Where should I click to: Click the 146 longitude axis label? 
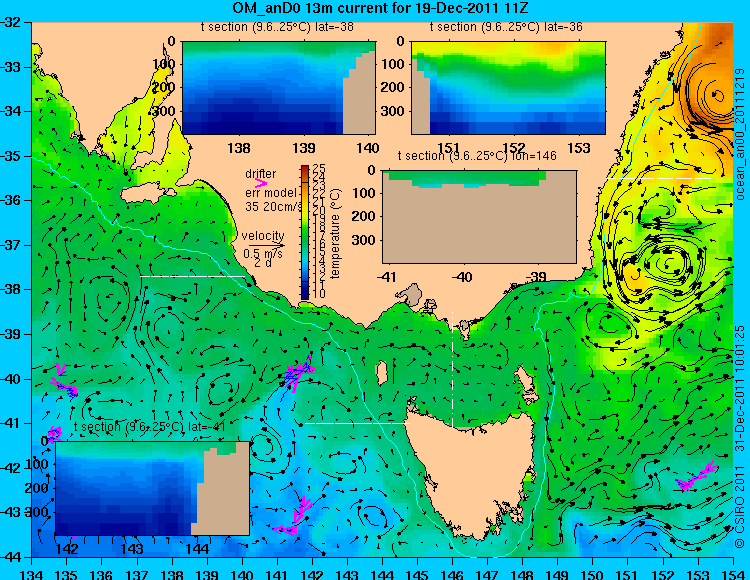point(452,574)
